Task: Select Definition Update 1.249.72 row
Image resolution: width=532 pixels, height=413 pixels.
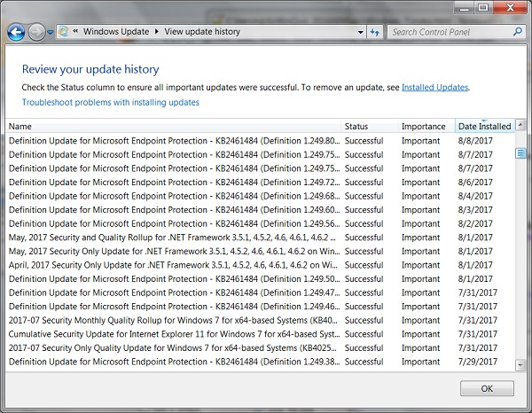Action: [x=260, y=183]
